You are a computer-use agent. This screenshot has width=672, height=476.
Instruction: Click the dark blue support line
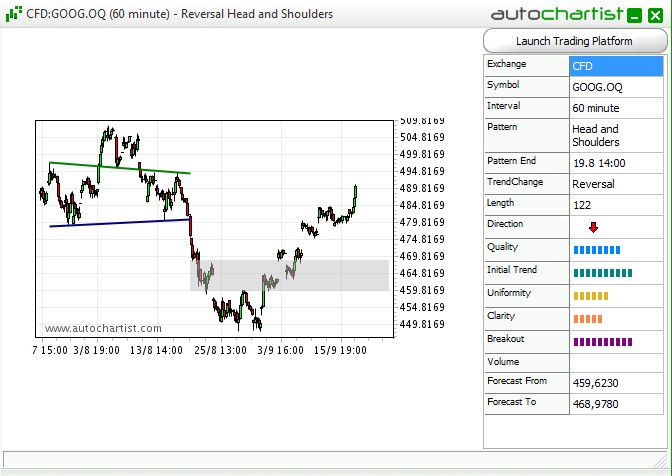119,222
